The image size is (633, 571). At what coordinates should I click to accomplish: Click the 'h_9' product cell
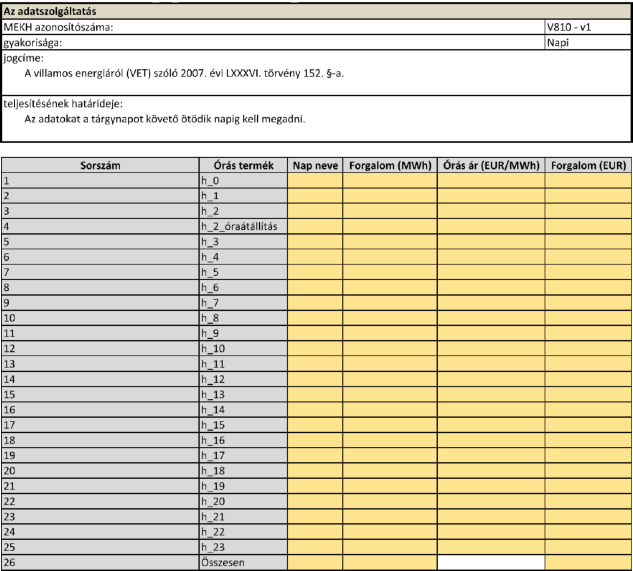(x=243, y=333)
